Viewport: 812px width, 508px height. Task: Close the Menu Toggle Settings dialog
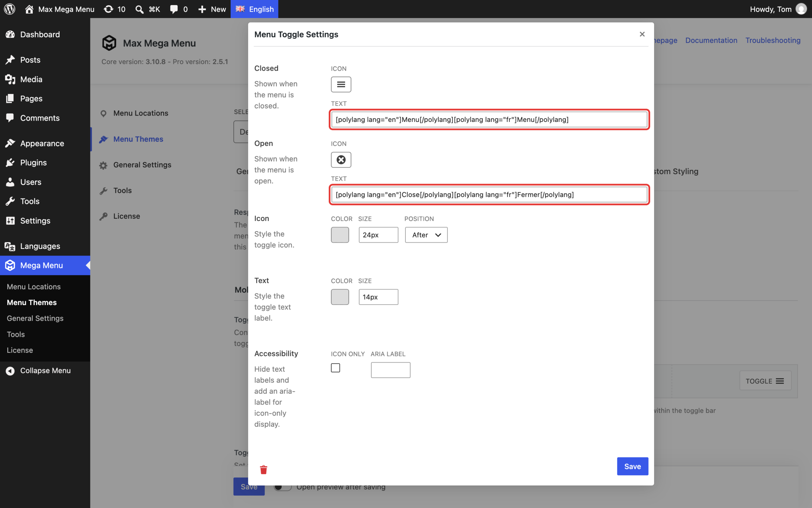(x=642, y=34)
